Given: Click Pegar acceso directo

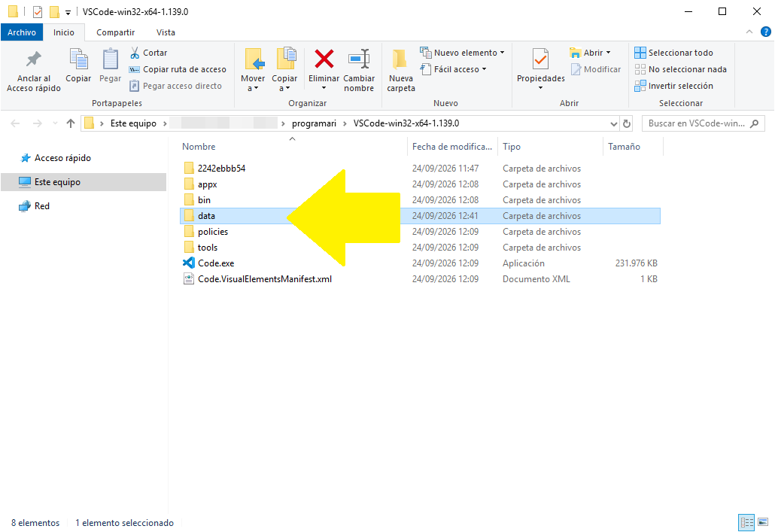Looking at the screenshot, I should (176, 86).
